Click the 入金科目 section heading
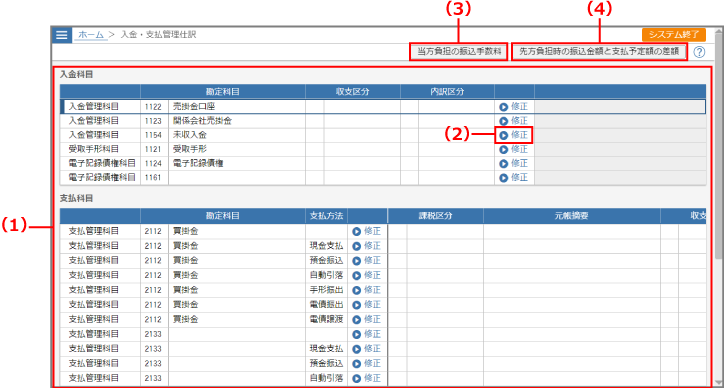The width and height of the screenshot is (724, 388). (x=77, y=74)
